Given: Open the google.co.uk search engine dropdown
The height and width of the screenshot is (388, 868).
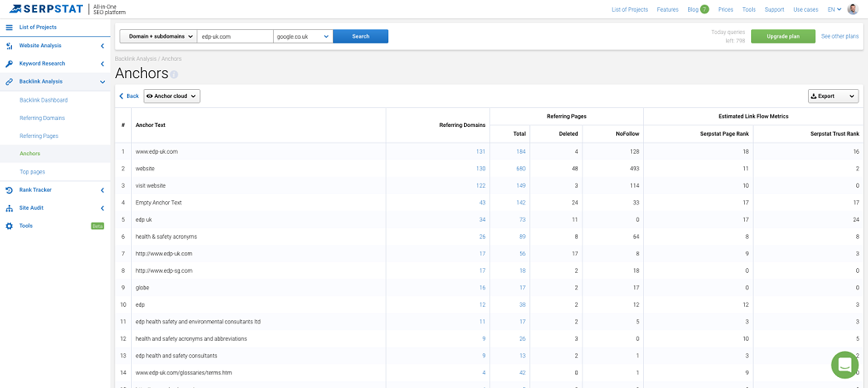Looking at the screenshot, I should (303, 36).
